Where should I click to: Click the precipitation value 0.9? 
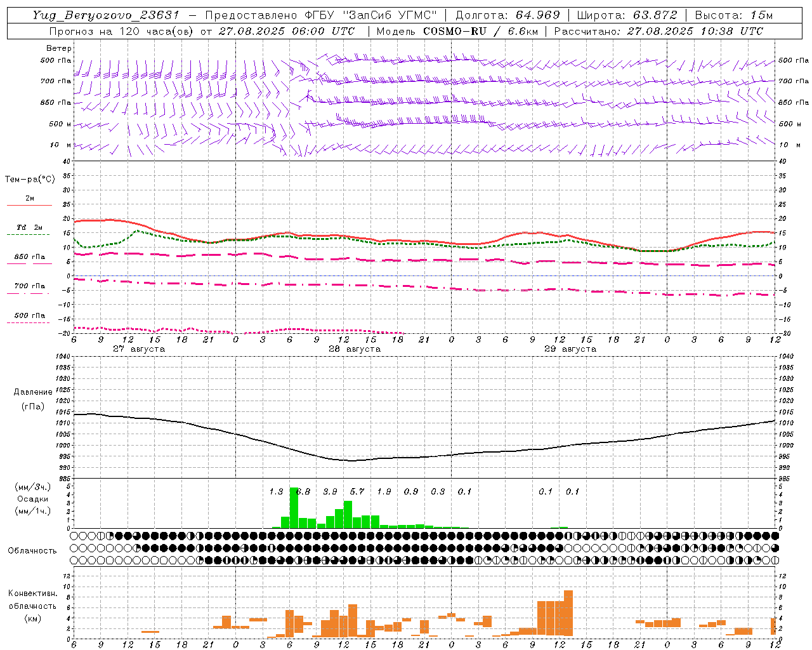[x=411, y=491]
